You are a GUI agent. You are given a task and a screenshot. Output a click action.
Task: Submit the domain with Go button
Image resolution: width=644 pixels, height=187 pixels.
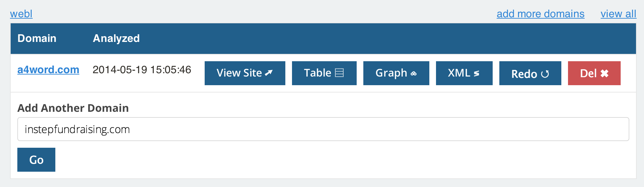36,160
